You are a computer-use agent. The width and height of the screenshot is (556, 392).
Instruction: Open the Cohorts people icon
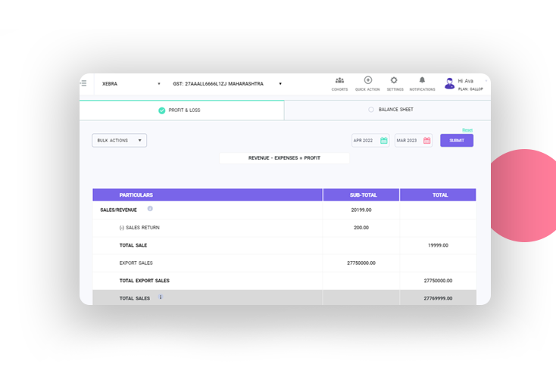[x=339, y=80]
